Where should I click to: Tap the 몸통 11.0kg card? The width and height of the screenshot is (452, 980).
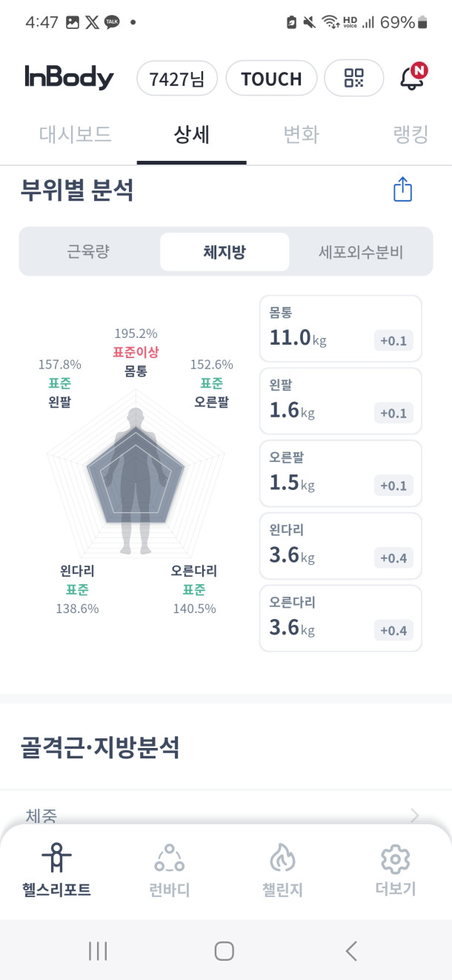tap(340, 328)
